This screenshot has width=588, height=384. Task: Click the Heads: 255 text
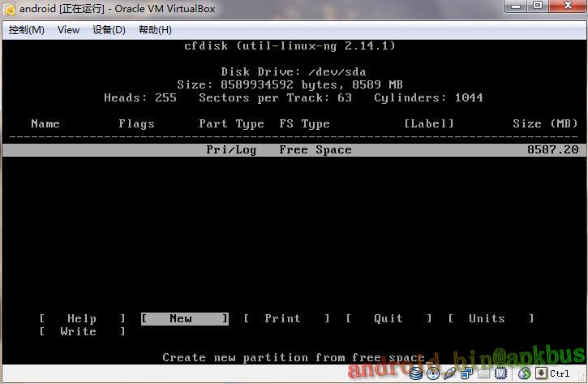pos(139,97)
